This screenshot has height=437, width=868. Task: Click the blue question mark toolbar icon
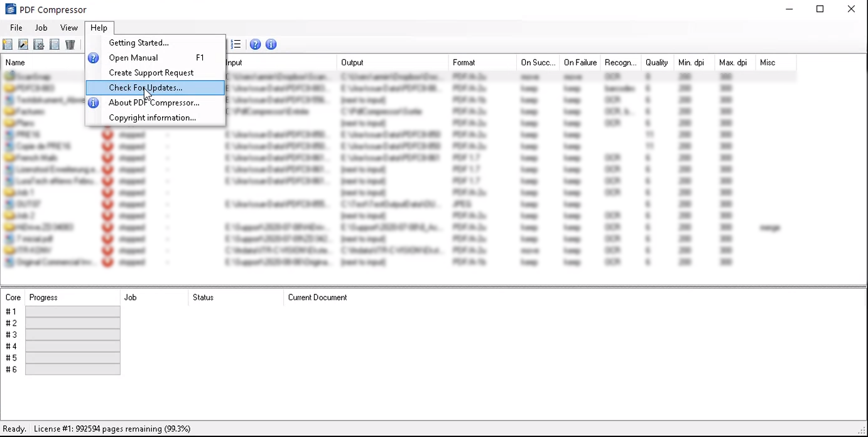[x=255, y=45]
